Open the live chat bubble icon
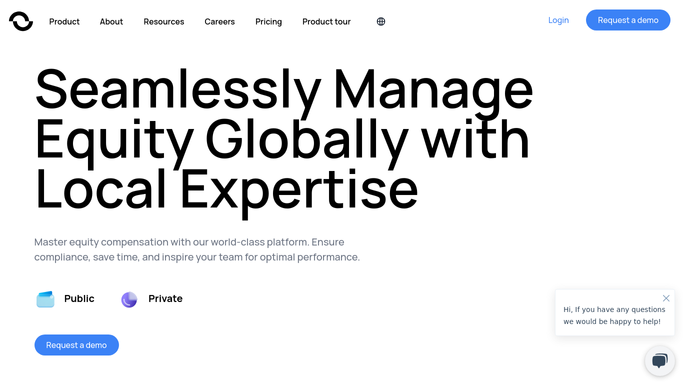This screenshot has width=683, height=384. coord(660,360)
